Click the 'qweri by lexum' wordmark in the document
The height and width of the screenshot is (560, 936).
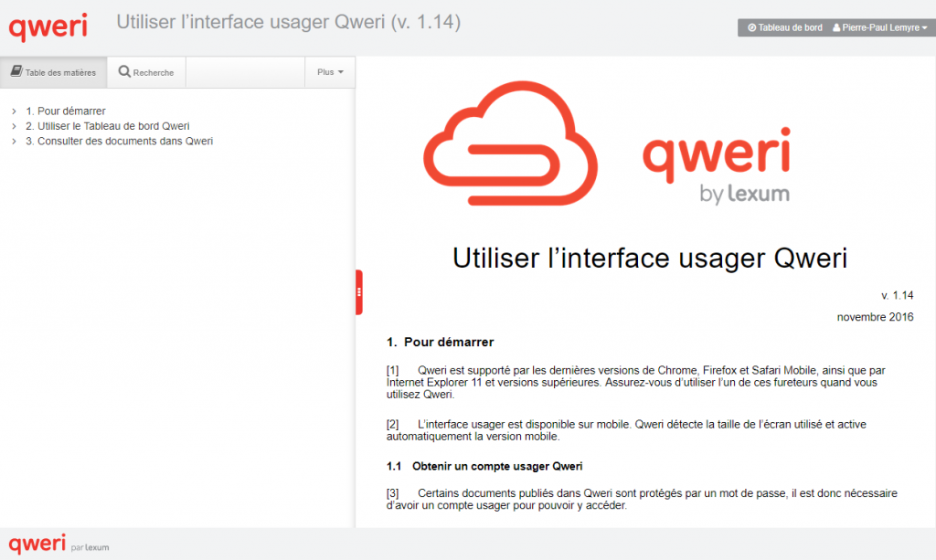(x=716, y=166)
